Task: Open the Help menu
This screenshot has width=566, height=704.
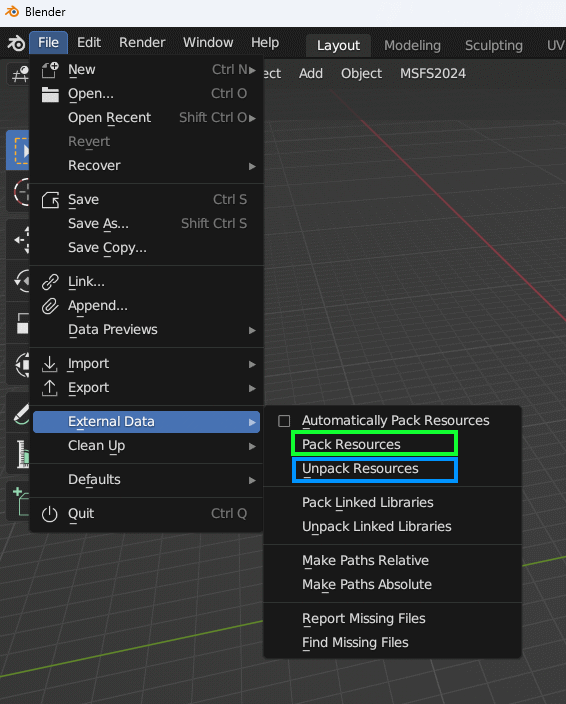Action: pyautogui.click(x=265, y=43)
